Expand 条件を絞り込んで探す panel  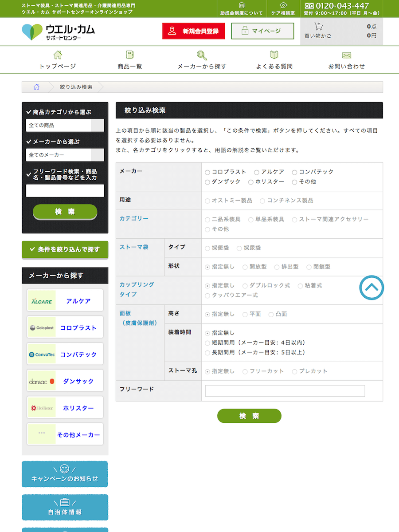tap(65, 250)
